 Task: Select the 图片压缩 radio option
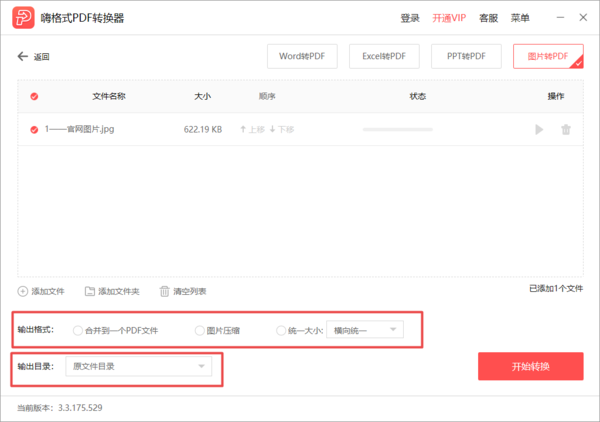click(200, 330)
